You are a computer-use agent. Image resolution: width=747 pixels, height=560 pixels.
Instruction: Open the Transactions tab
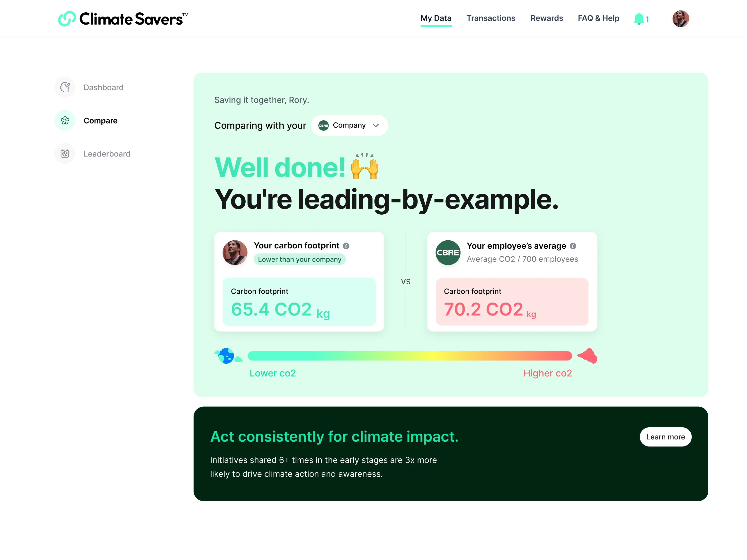(491, 18)
